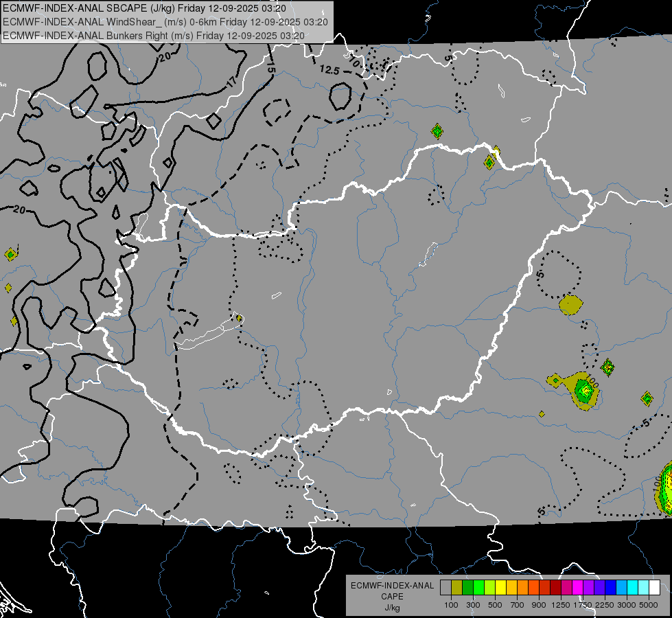This screenshot has height=618, width=672.
Task: Click the 12.5 dashed contour label
Action: [x=329, y=70]
